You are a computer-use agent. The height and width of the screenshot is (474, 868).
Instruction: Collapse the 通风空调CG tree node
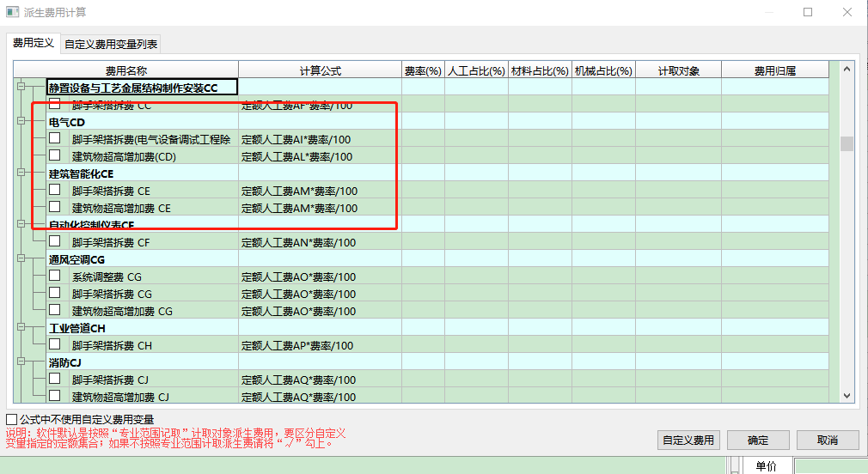coord(21,258)
